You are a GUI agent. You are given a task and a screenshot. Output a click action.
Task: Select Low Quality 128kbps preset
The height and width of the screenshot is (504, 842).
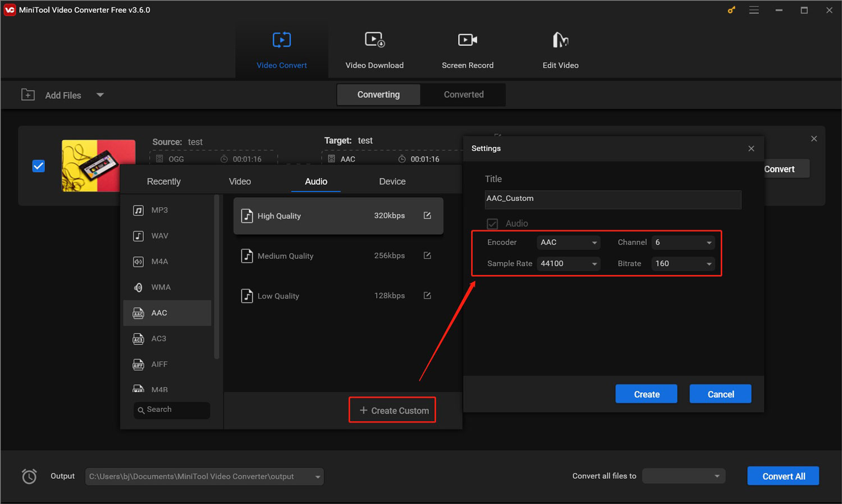coord(338,296)
